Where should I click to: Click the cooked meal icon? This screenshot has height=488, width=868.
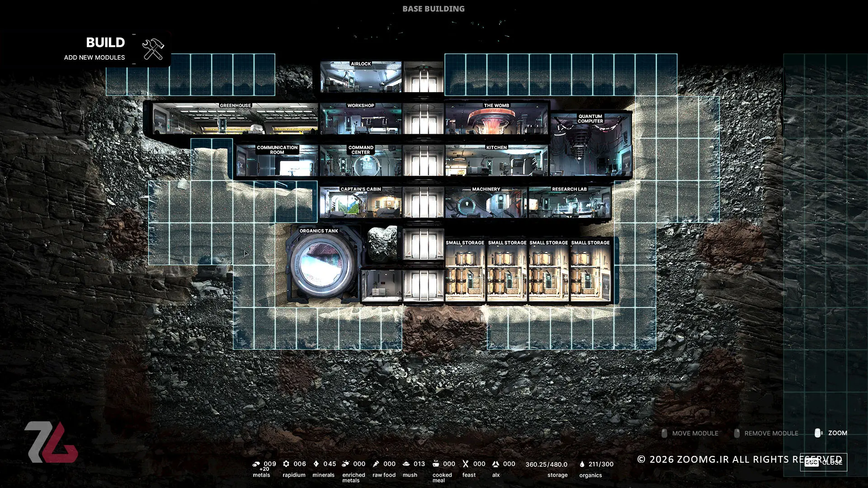pyautogui.click(x=436, y=464)
